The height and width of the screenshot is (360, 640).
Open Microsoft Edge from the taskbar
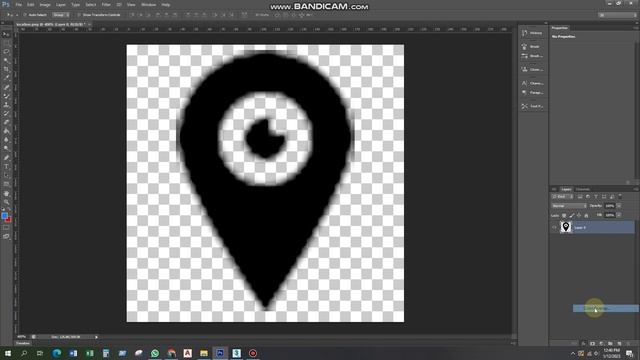(x=57, y=353)
